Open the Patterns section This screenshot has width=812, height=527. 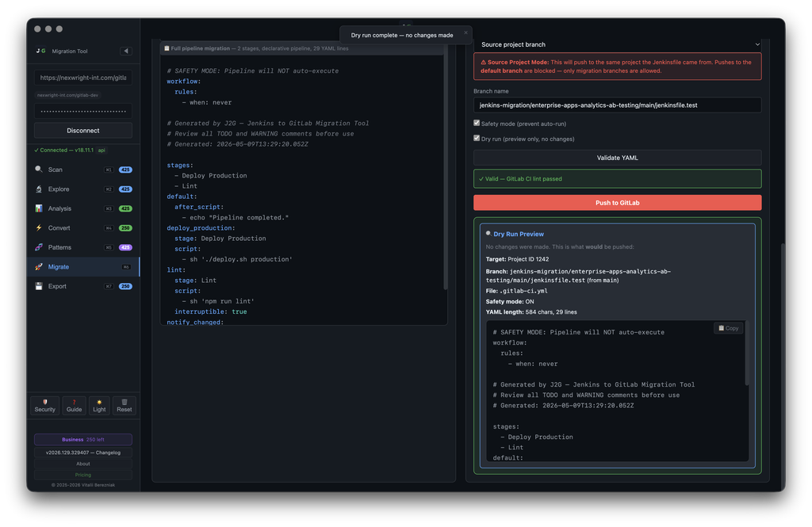(83, 247)
